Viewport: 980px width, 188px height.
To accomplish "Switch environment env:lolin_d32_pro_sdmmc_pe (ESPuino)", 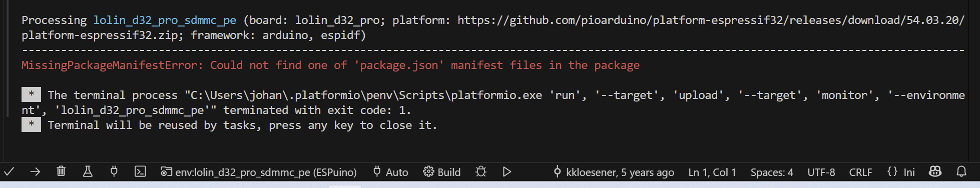I will coord(259,172).
